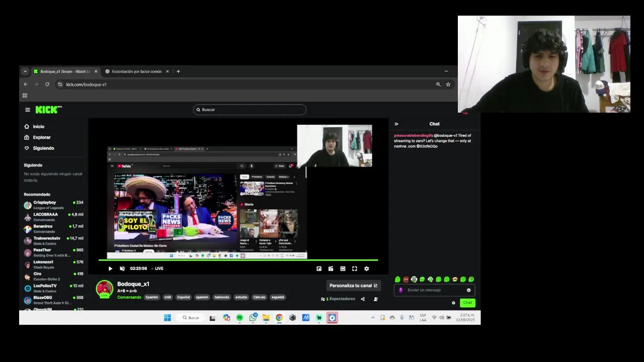This screenshot has width=644, height=362.
Task: Click the Enviar un mensaje field
Action: click(x=434, y=290)
